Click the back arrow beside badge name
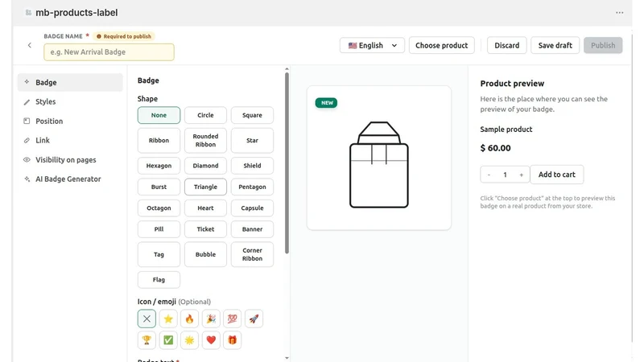 click(x=30, y=45)
